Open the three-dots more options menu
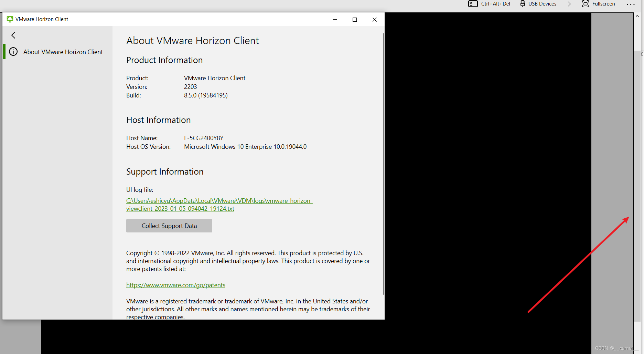 pyautogui.click(x=631, y=4)
